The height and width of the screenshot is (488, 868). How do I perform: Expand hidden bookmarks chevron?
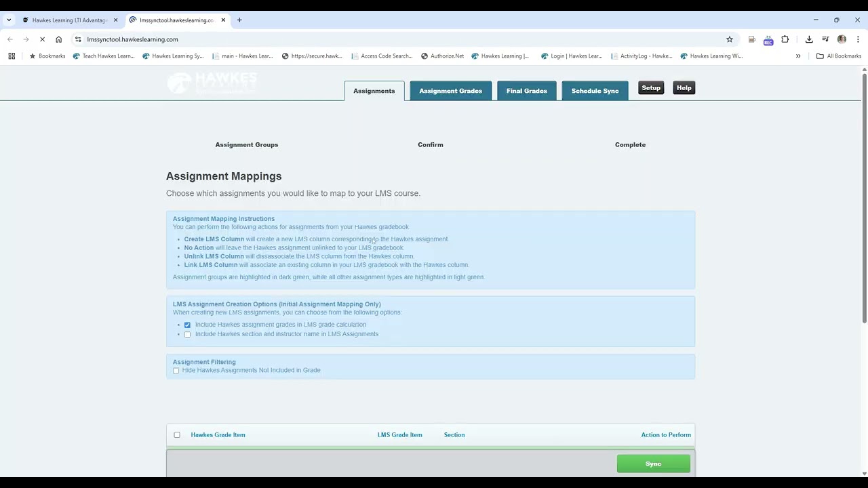(798, 56)
